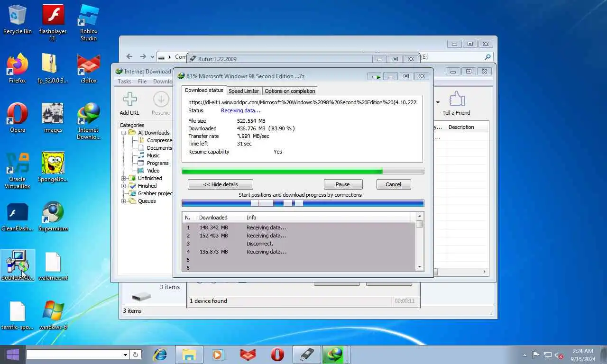Select the Compressed category icon
The image size is (607, 364).
[141, 140]
